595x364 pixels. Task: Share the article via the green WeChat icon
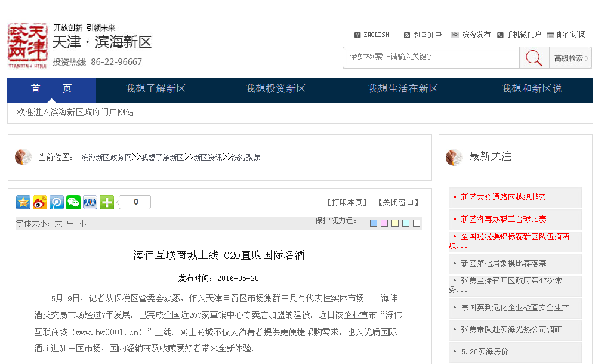(73, 202)
